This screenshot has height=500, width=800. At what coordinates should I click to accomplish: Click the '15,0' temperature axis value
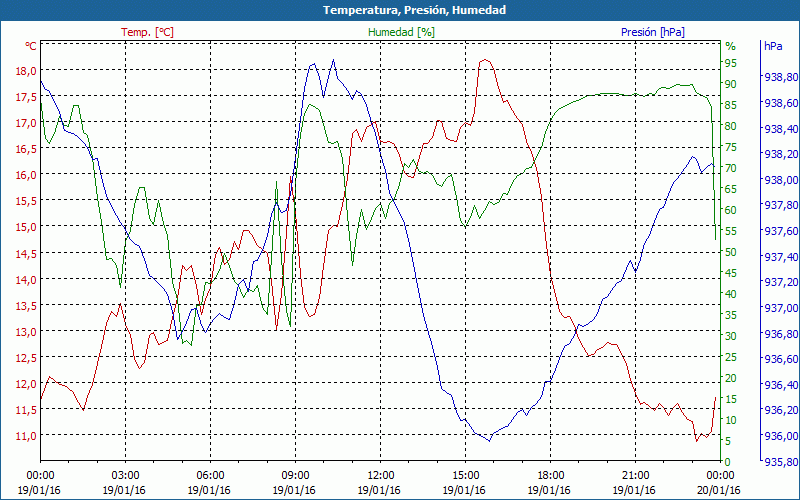(27, 227)
